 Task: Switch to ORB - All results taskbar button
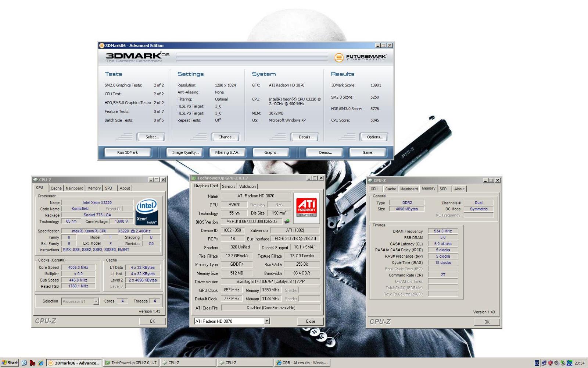tap(302, 363)
